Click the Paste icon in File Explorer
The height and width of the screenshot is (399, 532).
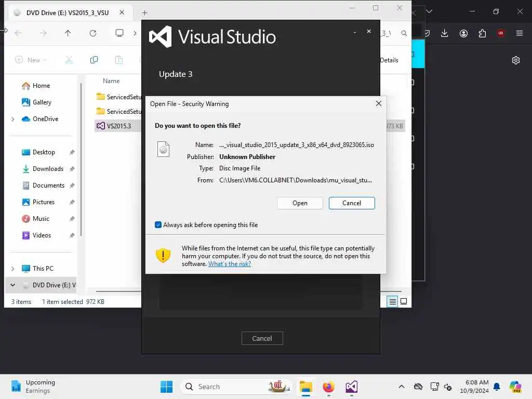coord(119,60)
